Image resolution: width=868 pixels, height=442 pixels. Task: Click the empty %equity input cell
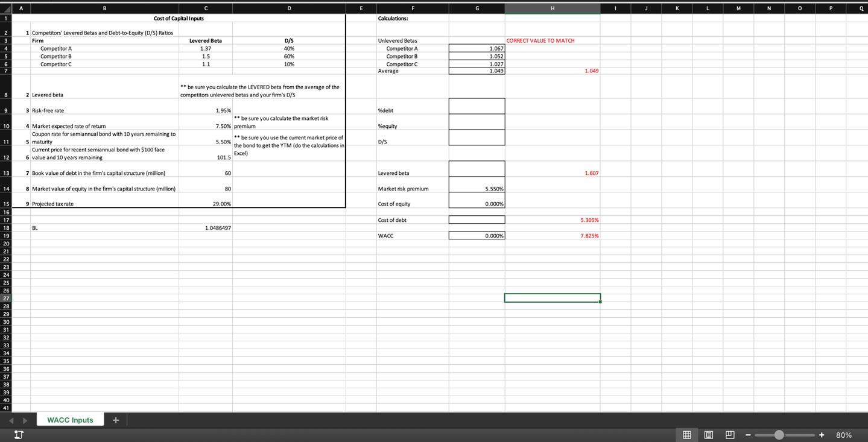pyautogui.click(x=477, y=122)
